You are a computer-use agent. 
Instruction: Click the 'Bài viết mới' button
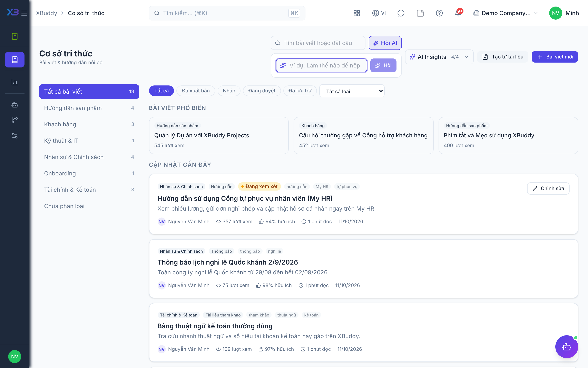[555, 57]
